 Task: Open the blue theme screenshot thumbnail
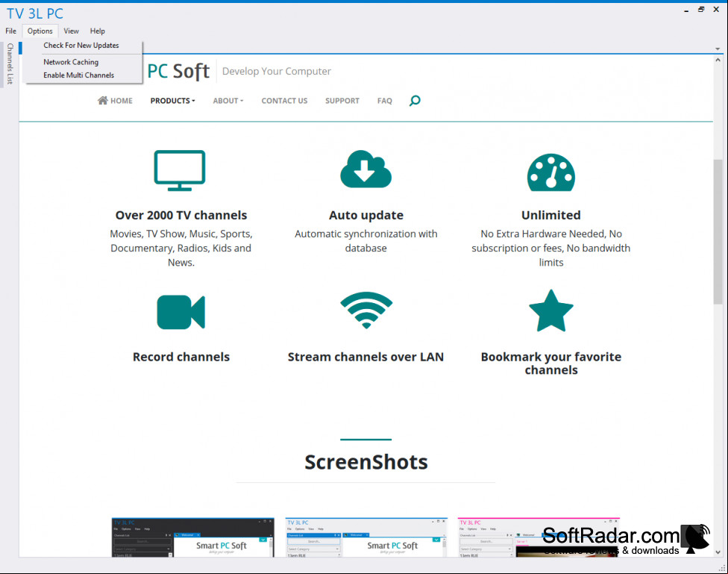coord(366,537)
